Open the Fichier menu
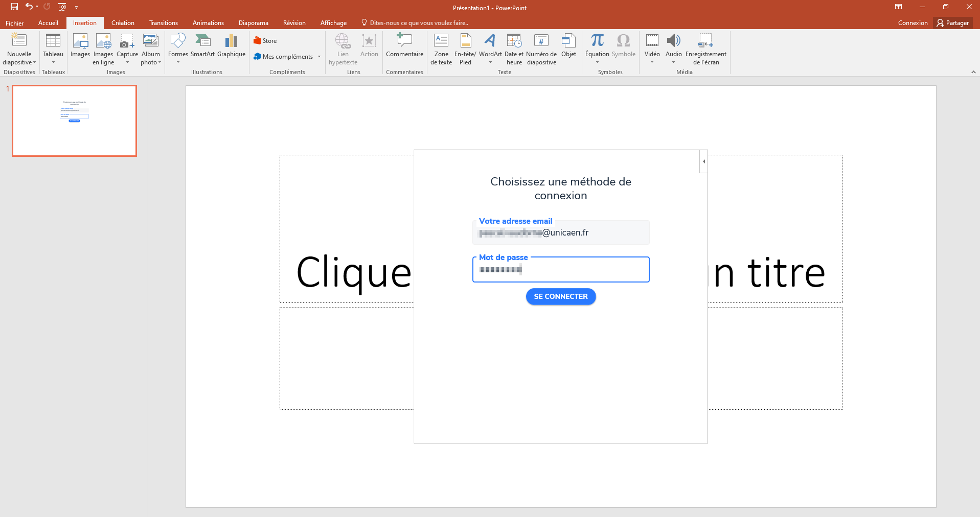 [15, 23]
